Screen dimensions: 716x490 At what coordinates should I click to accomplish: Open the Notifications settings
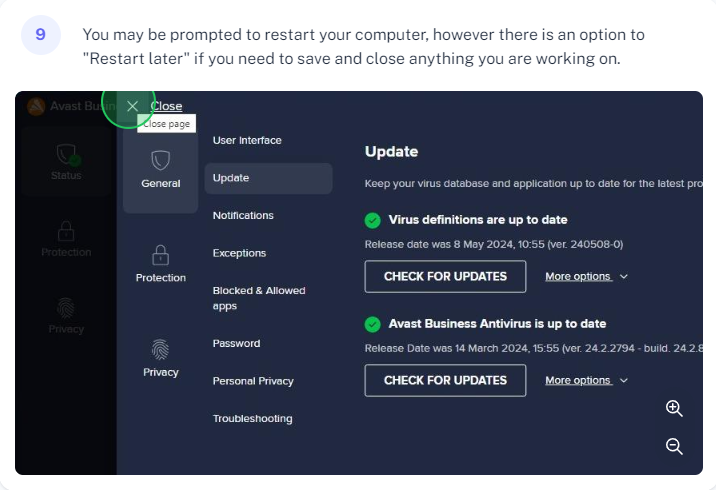pos(243,216)
